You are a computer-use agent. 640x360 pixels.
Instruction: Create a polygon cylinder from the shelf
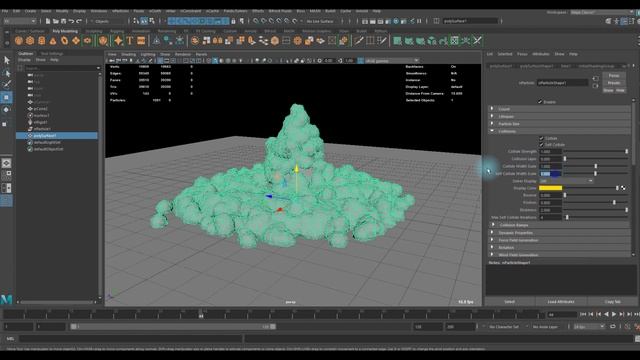click(x=41, y=40)
